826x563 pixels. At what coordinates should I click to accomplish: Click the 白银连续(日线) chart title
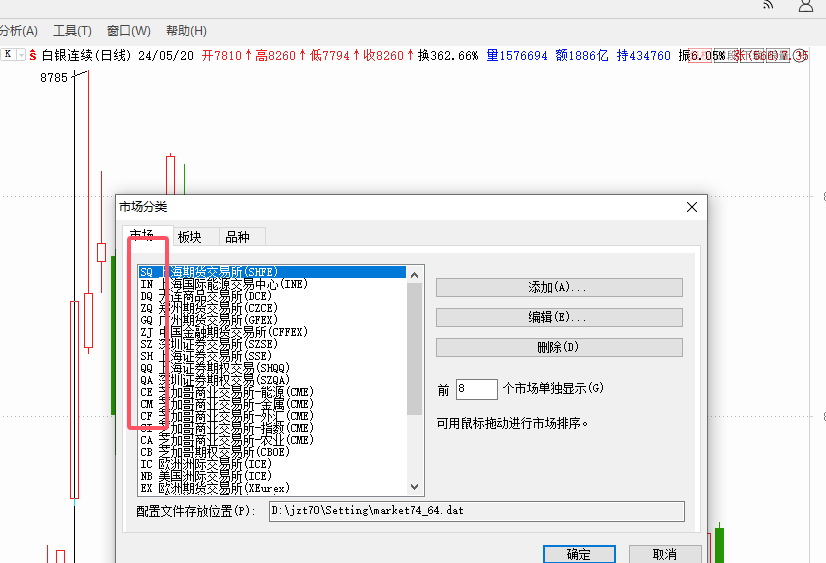coord(86,55)
